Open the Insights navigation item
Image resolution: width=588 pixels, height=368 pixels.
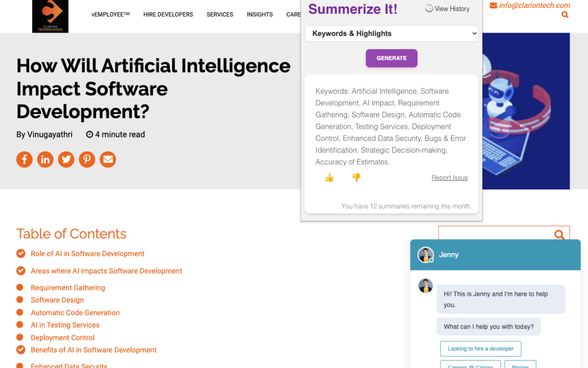[260, 15]
